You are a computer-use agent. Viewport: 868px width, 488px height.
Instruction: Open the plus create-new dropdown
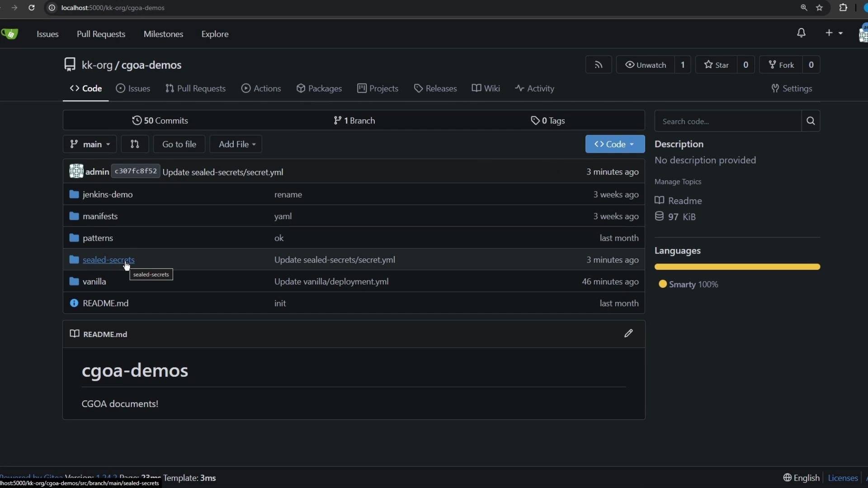pyautogui.click(x=834, y=33)
